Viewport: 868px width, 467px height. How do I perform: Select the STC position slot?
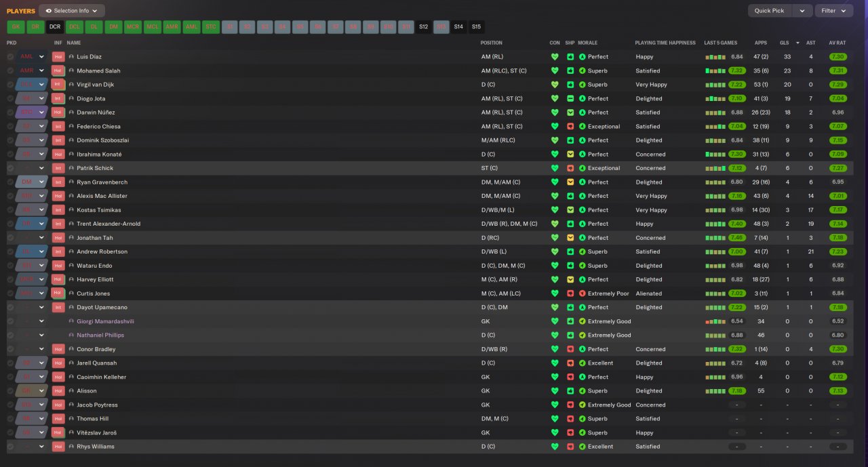(x=211, y=27)
